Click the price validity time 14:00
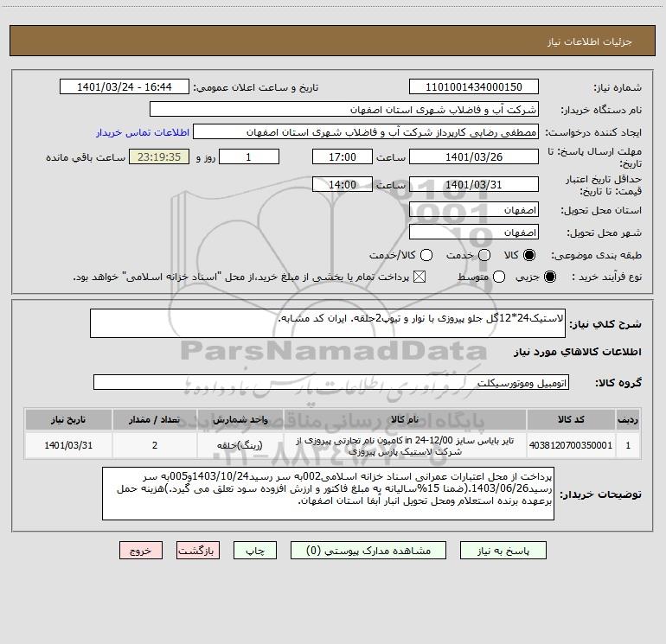Image resolution: width=666 pixels, height=644 pixels. coord(343,185)
